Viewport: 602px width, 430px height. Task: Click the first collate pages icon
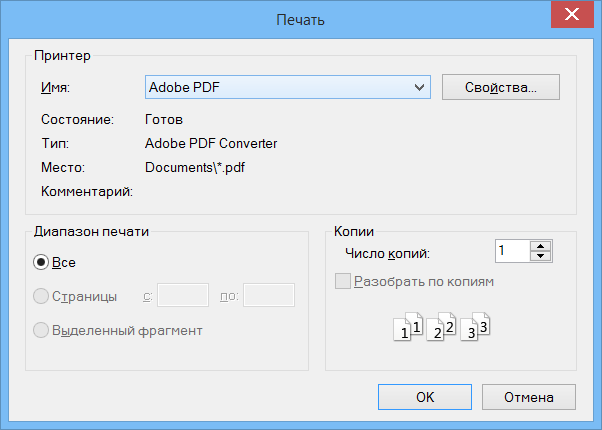coord(408,327)
